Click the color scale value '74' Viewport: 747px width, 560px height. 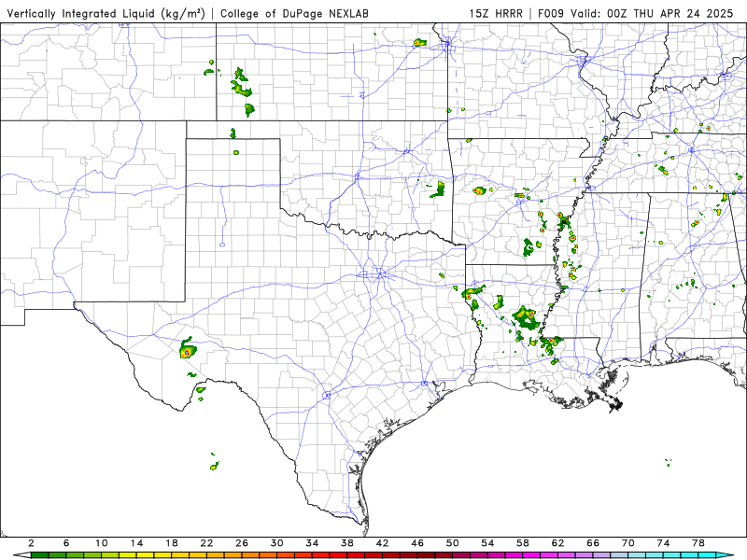[x=663, y=543]
